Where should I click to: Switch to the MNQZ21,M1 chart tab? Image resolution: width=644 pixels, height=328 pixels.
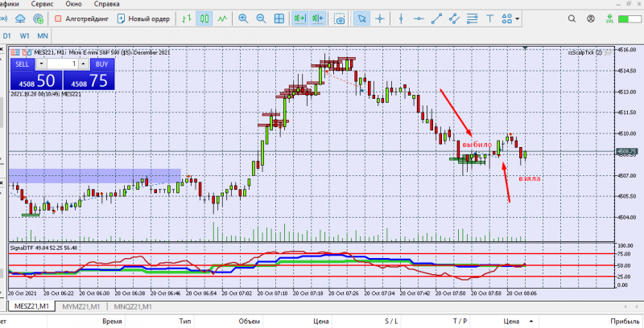coord(133,306)
